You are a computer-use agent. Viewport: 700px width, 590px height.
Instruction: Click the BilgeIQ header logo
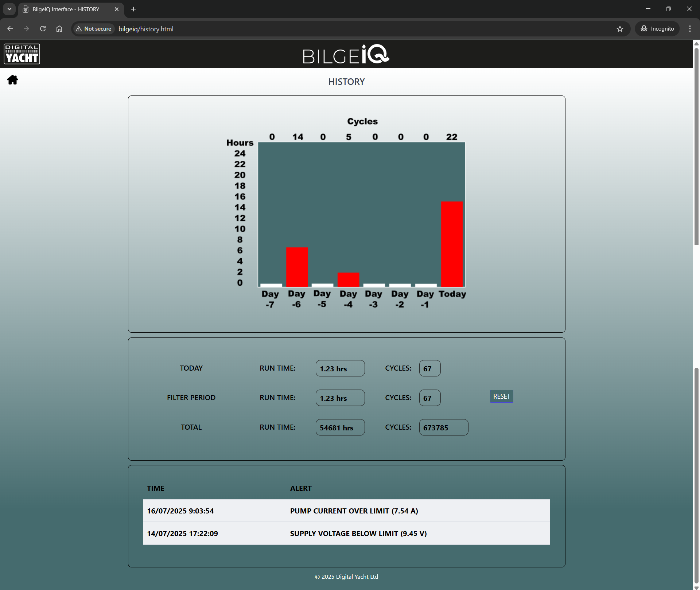tap(346, 55)
